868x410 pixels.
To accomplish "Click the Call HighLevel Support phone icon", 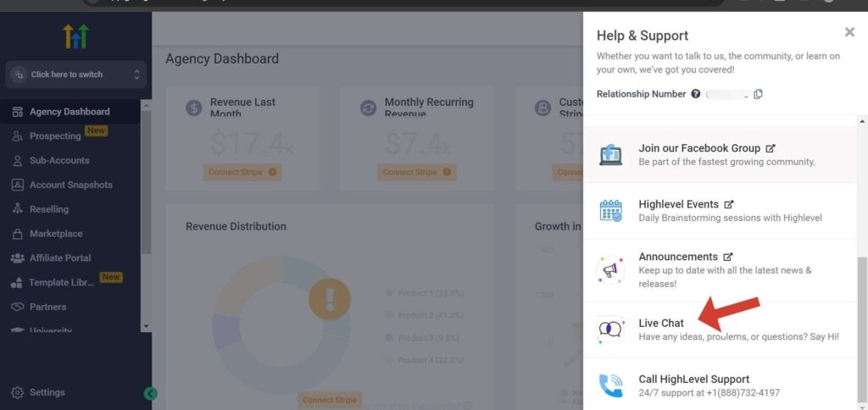I will [610, 385].
